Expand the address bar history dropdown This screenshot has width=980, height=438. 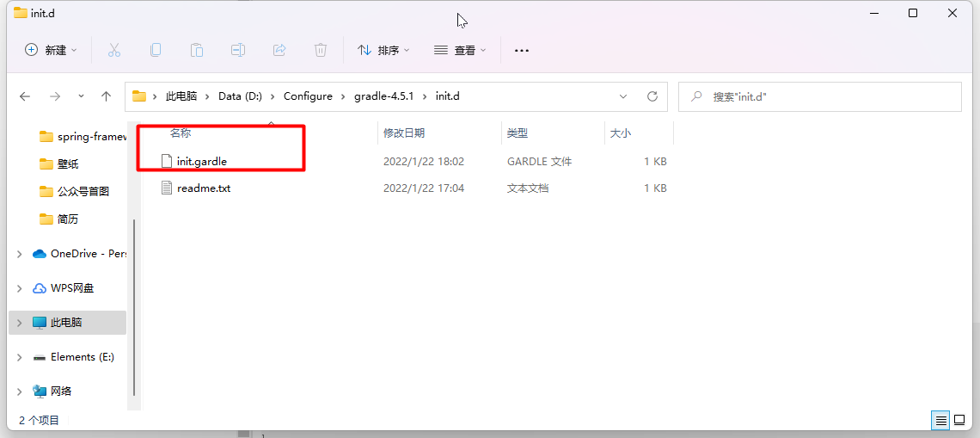click(623, 96)
